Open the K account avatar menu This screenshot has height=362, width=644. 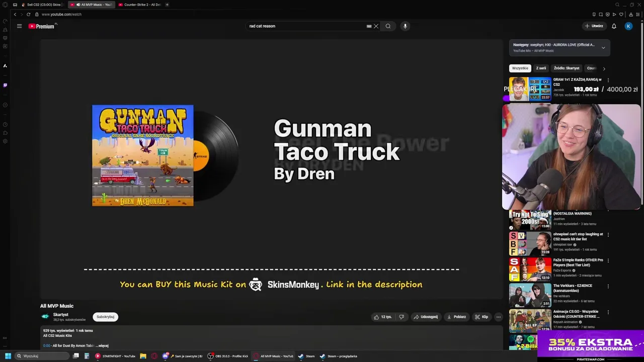[x=628, y=26]
